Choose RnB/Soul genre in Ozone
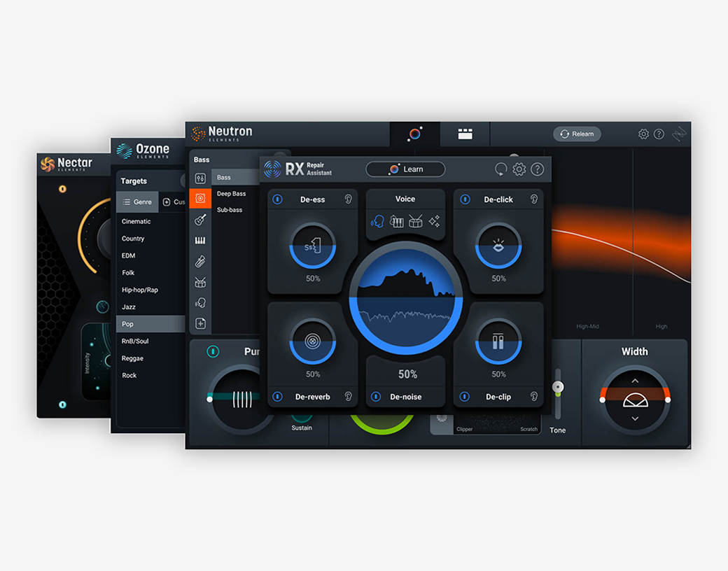This screenshot has height=571, width=728. point(150,341)
